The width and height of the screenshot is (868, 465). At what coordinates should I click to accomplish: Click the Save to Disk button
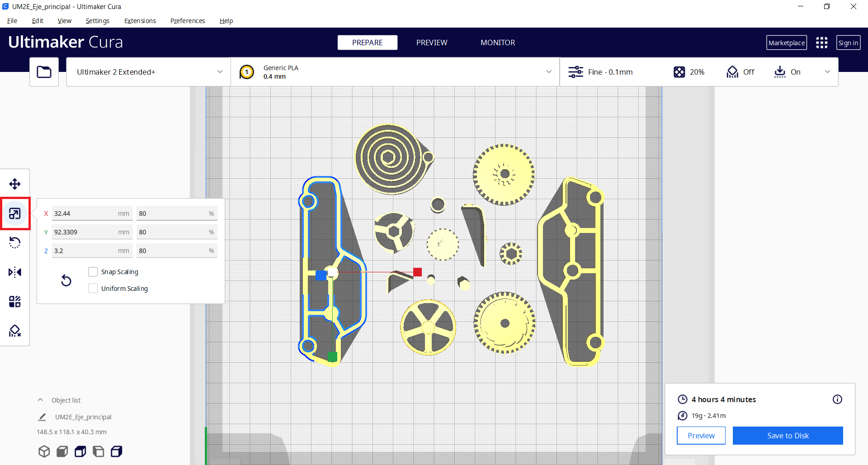(788, 436)
